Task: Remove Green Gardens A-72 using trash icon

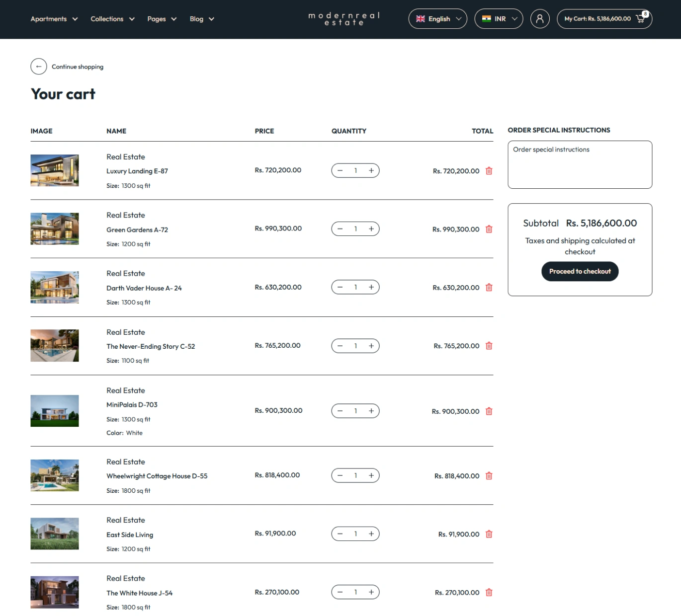Action: click(x=489, y=229)
